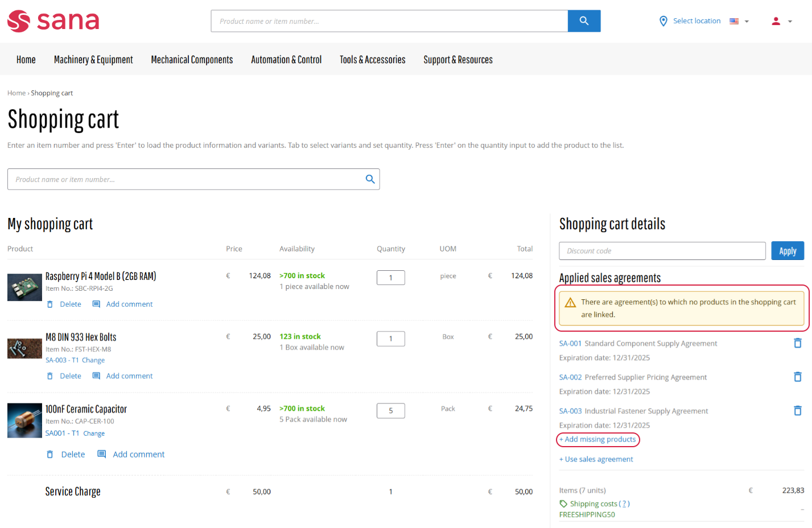Click quantity field for 100nF Ceramic Capacitor
Screen dimensions: 812x528
tap(390, 411)
